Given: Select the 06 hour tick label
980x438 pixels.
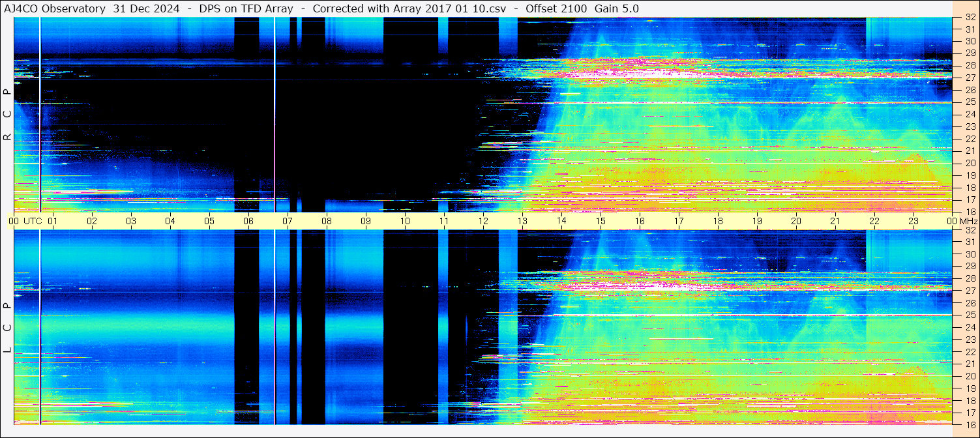Looking at the screenshot, I should point(248,221).
